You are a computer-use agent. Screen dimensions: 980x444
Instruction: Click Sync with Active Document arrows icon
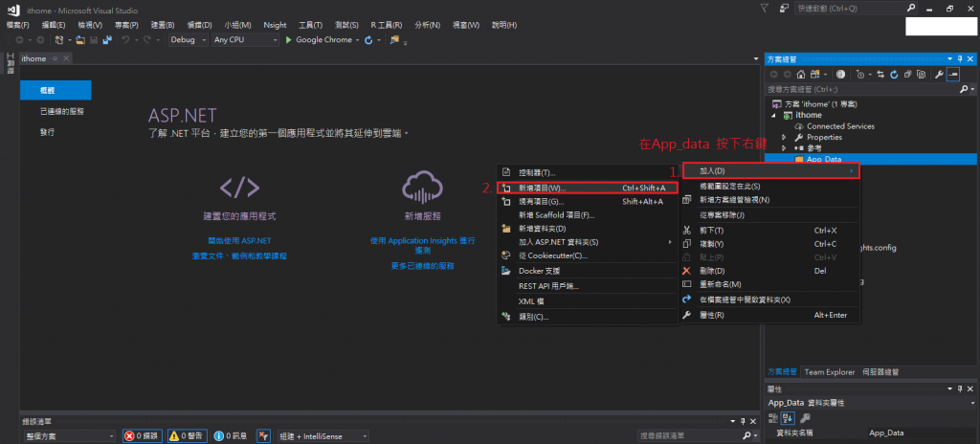(880, 75)
